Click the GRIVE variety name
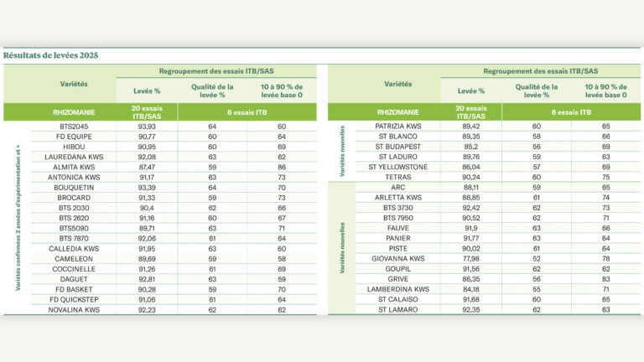This screenshot has width=644, height=362. pyautogui.click(x=398, y=279)
